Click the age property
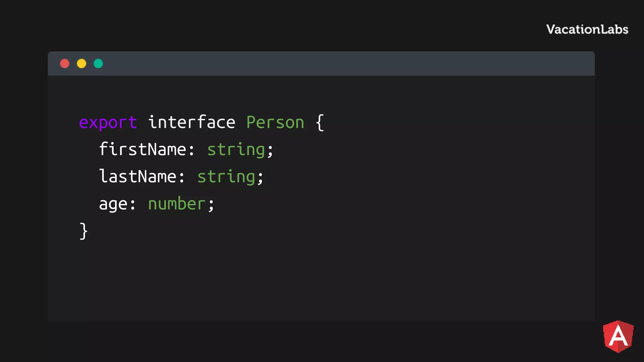The width and height of the screenshot is (644, 362). coord(113,204)
